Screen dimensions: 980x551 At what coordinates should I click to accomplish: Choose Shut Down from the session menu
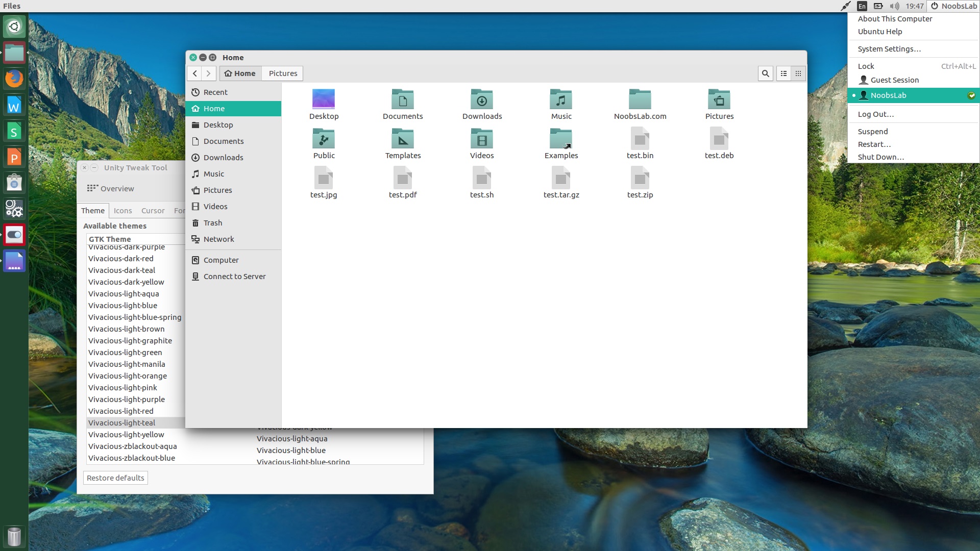click(881, 157)
